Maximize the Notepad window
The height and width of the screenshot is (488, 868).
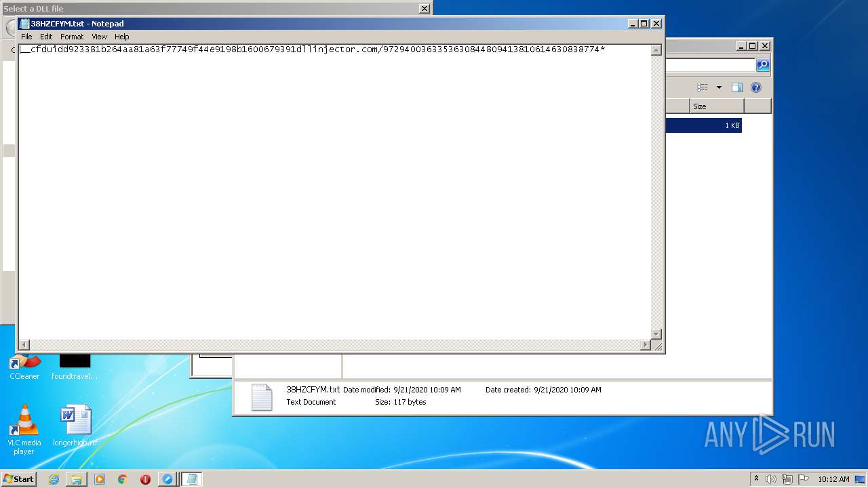(644, 24)
